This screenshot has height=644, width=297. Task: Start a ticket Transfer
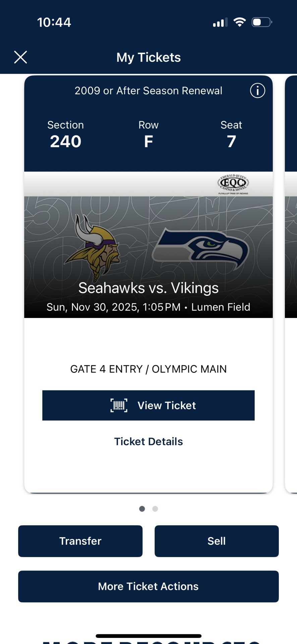click(80, 541)
